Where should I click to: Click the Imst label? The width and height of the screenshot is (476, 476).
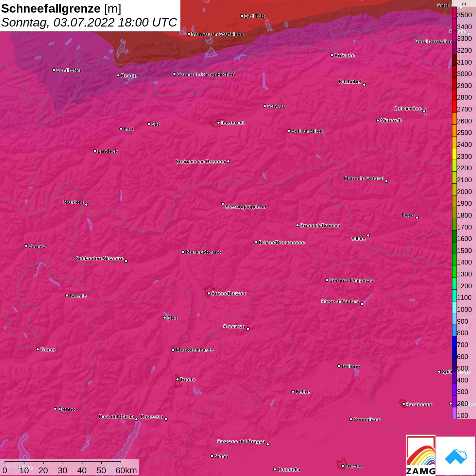tap(129, 129)
